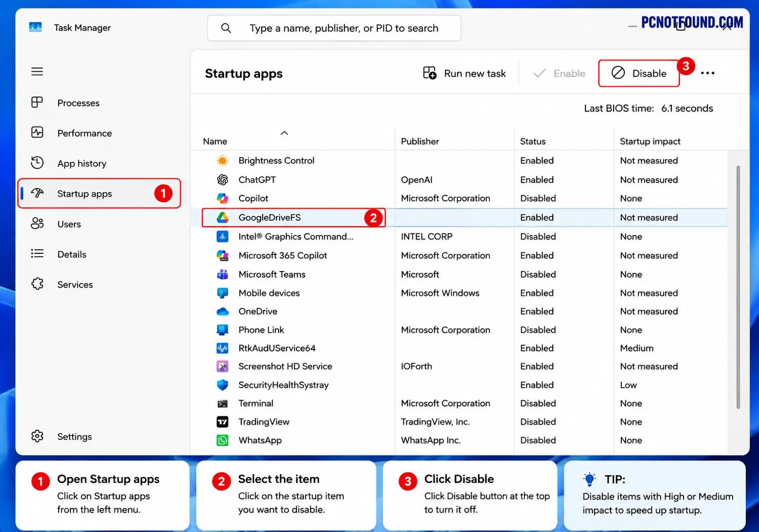
Task: Click Medium impact for RtkAudUService64
Action: pos(636,348)
